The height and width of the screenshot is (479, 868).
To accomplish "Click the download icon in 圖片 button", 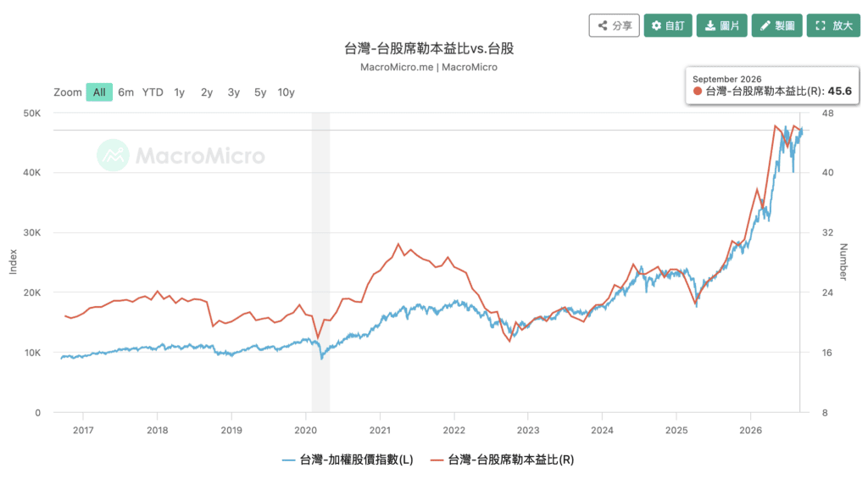I will [x=709, y=25].
